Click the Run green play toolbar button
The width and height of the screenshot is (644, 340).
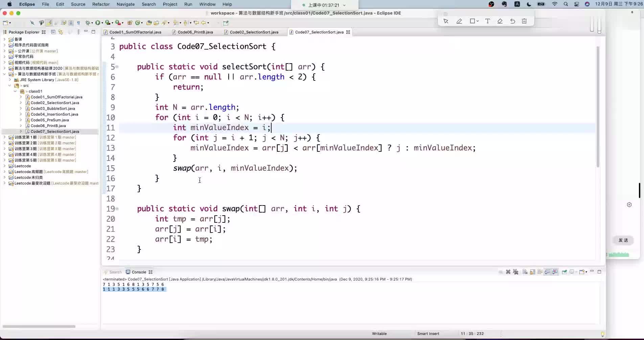(x=98, y=23)
